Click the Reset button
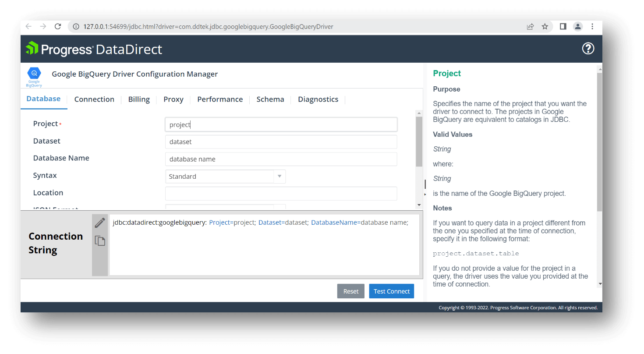Image resolution: width=644 pixels, height=354 pixels. (350, 291)
